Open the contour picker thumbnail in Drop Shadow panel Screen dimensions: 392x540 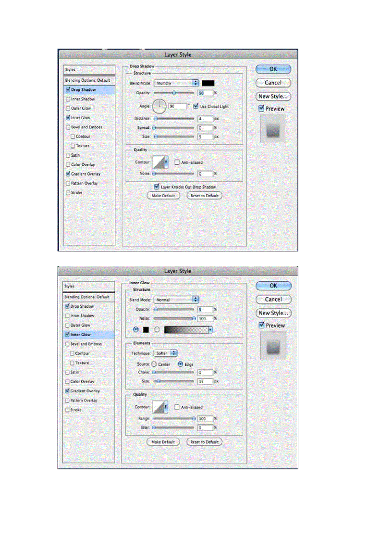click(159, 163)
